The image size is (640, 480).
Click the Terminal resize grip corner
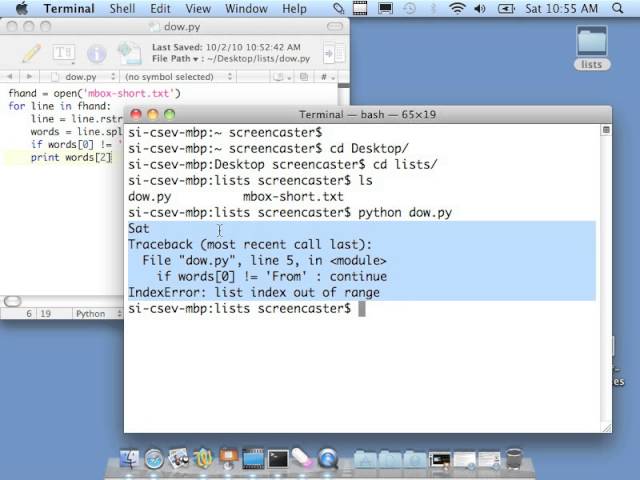click(607, 427)
